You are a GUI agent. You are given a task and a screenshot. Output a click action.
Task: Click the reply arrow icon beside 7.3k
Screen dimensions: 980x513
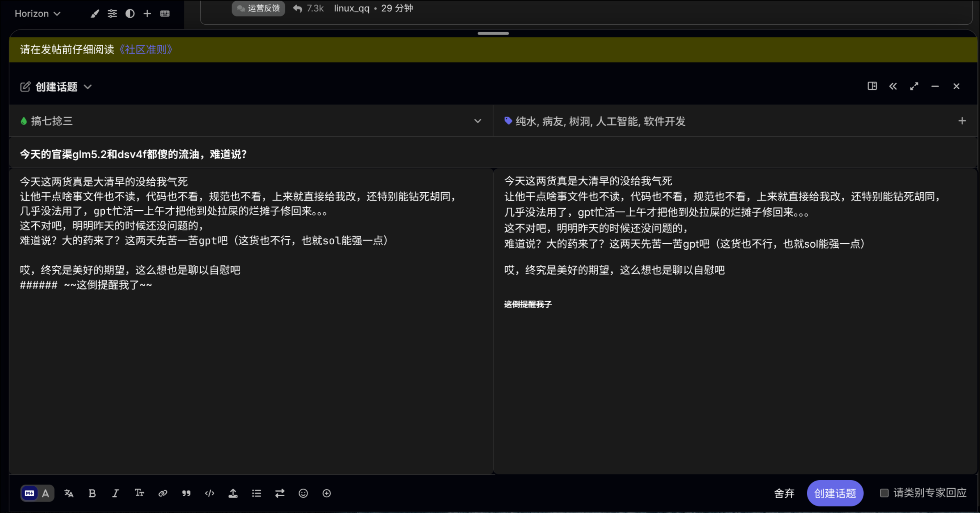[x=298, y=8]
